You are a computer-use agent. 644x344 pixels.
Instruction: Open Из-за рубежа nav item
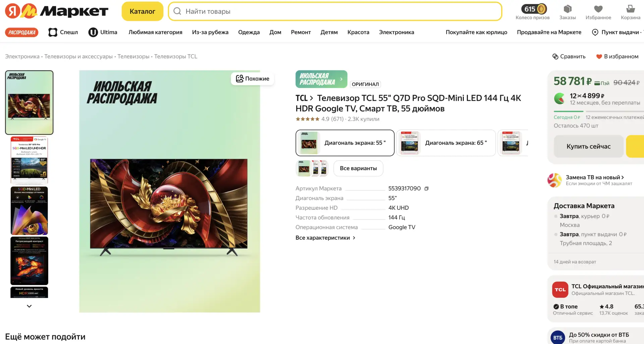tap(210, 32)
